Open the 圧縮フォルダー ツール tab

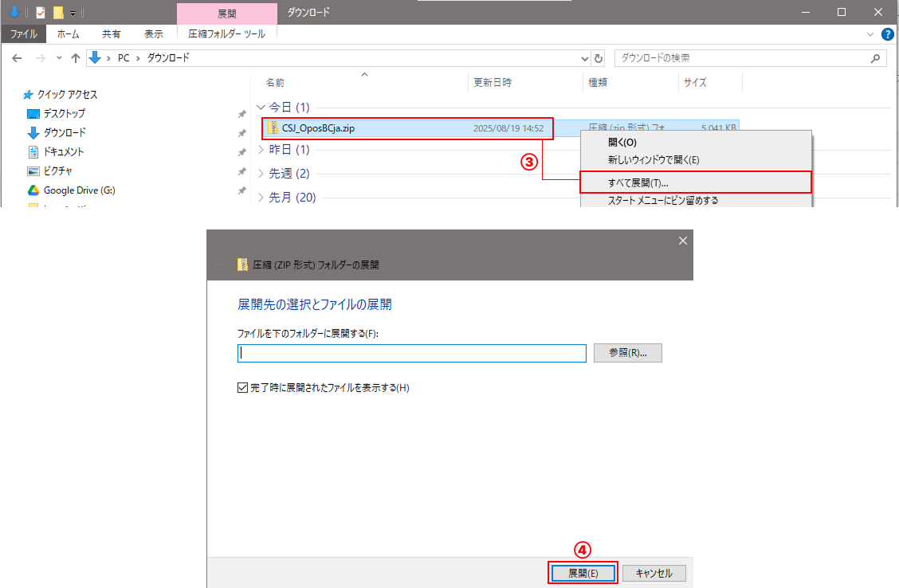point(227,34)
